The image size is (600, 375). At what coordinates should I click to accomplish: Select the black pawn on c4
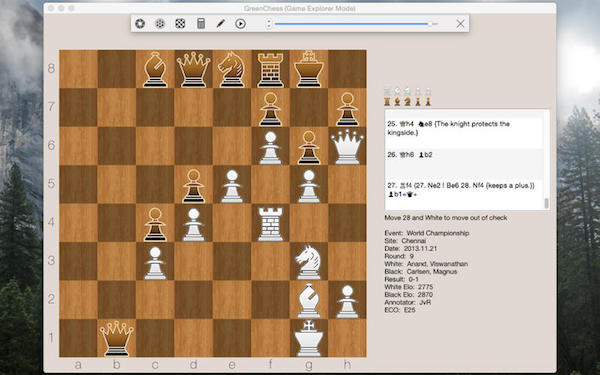[155, 224]
